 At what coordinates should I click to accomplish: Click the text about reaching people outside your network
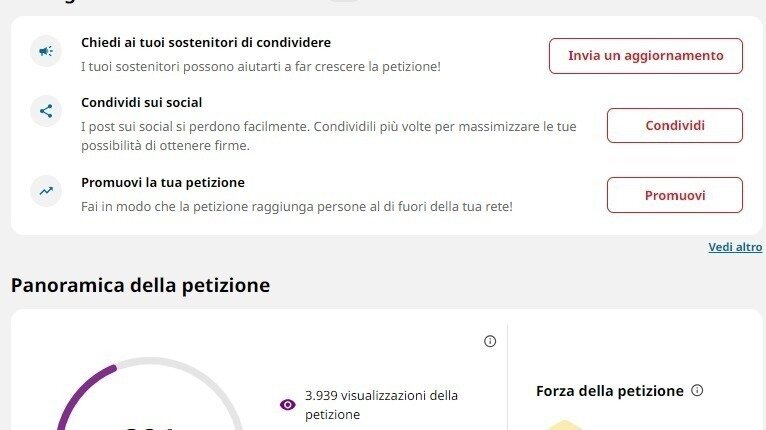(x=296, y=206)
